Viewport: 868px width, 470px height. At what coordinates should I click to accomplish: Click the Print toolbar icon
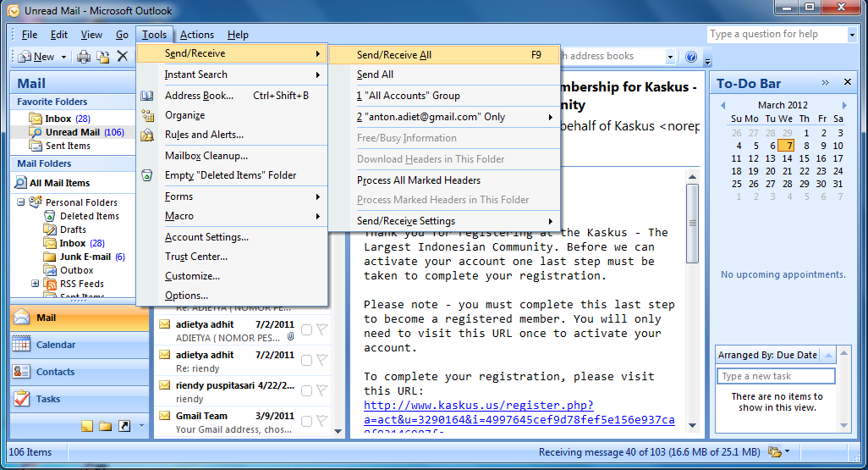[84, 57]
